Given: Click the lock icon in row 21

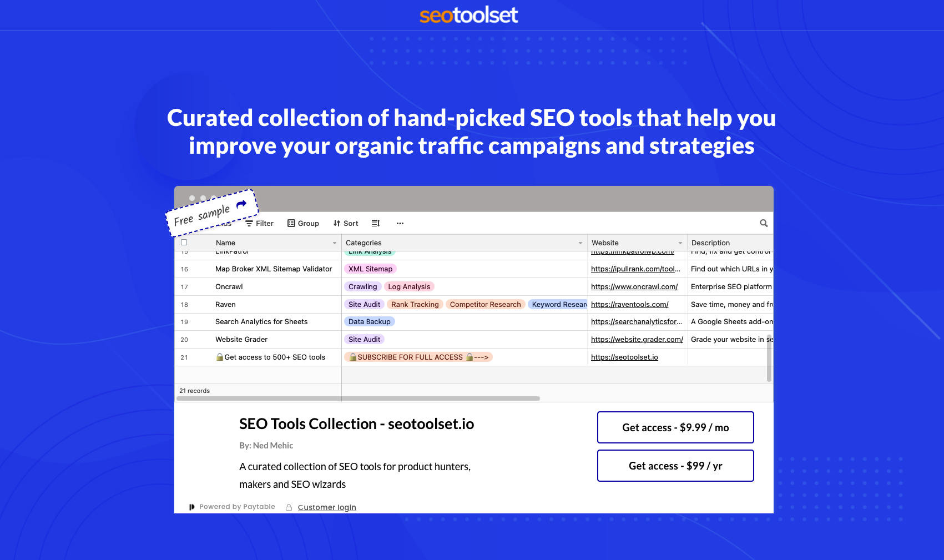Looking at the screenshot, I should pos(220,357).
